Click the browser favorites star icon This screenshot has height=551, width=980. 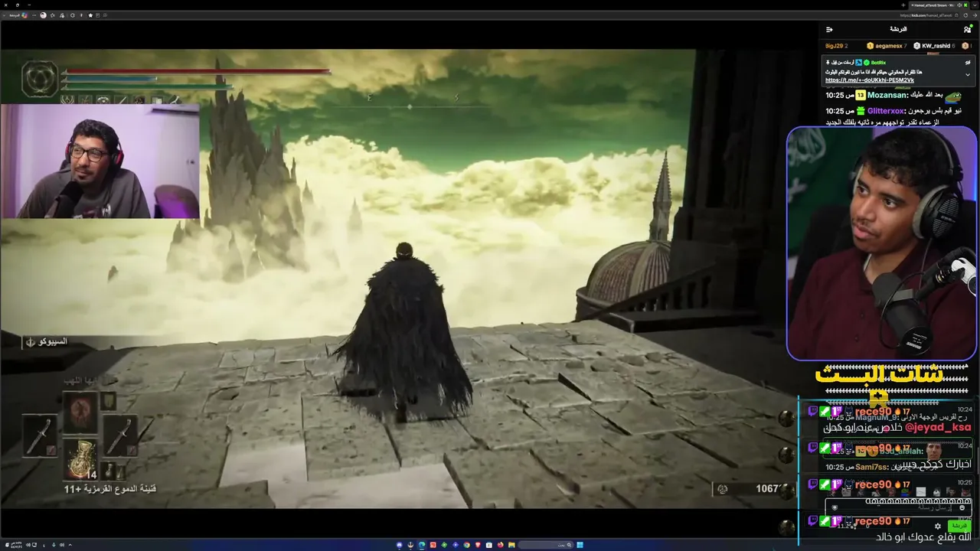[x=90, y=15]
